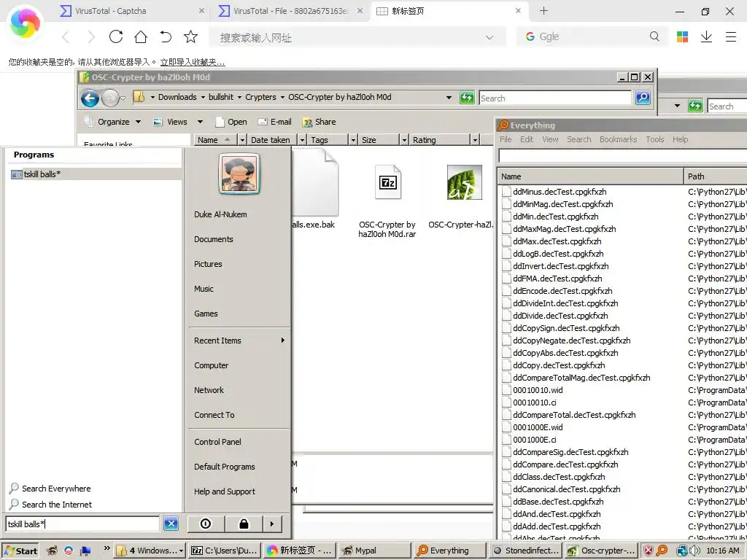
Task: Open the Views dropdown arrow
Action: (200, 122)
